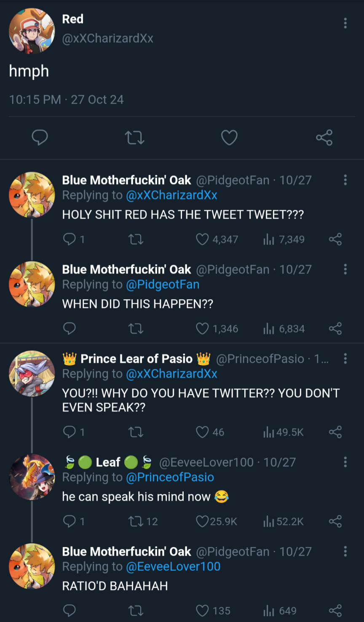Share the WHEN DID THIS HAPPEN tweet
Image resolution: width=364 pixels, height=622 pixels.
(x=335, y=329)
